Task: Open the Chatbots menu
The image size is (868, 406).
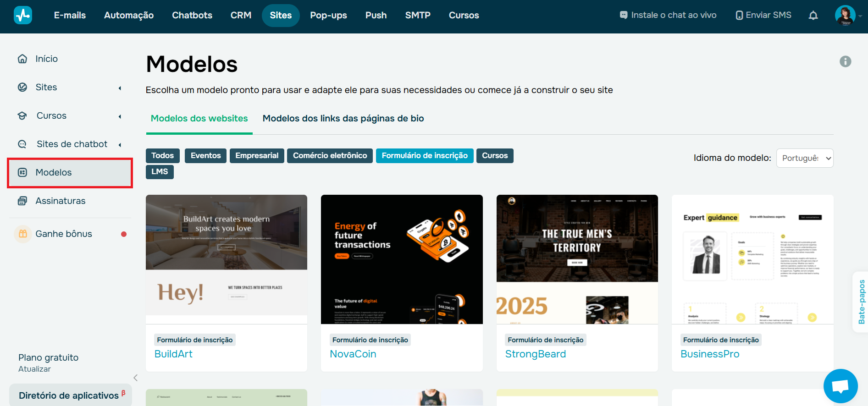Action: click(192, 15)
